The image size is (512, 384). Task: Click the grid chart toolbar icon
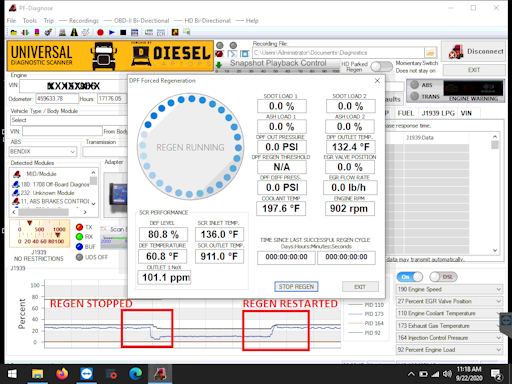pyautogui.click(x=149, y=32)
